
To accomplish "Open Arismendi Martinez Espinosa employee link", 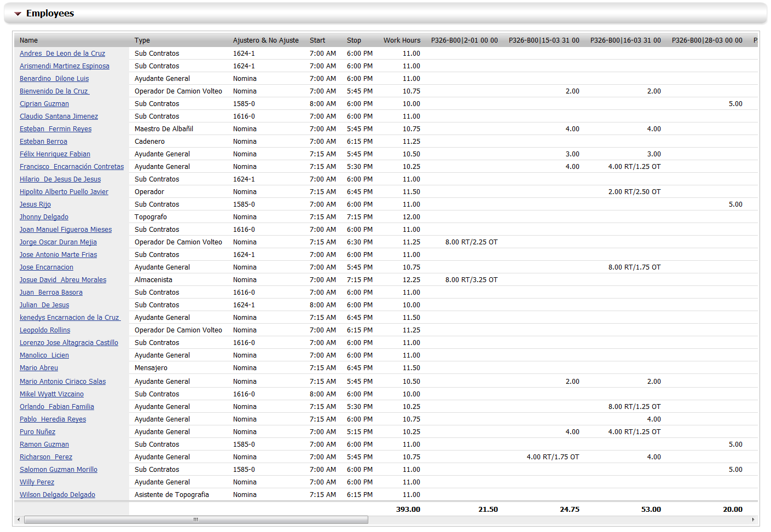I will point(65,66).
